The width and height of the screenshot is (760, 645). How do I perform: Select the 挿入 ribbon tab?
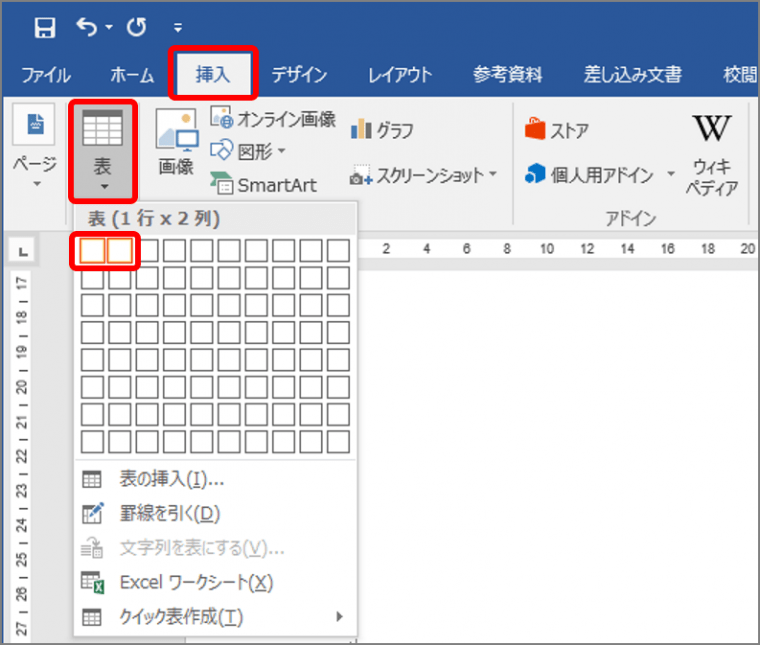click(x=213, y=74)
